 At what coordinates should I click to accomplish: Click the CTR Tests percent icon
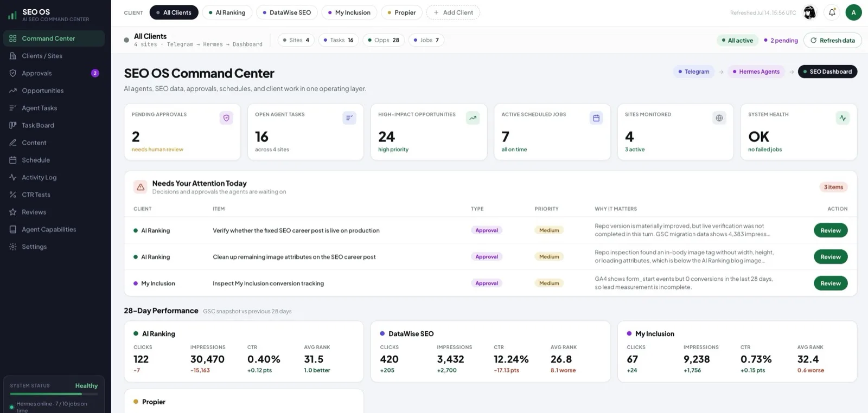(x=13, y=195)
